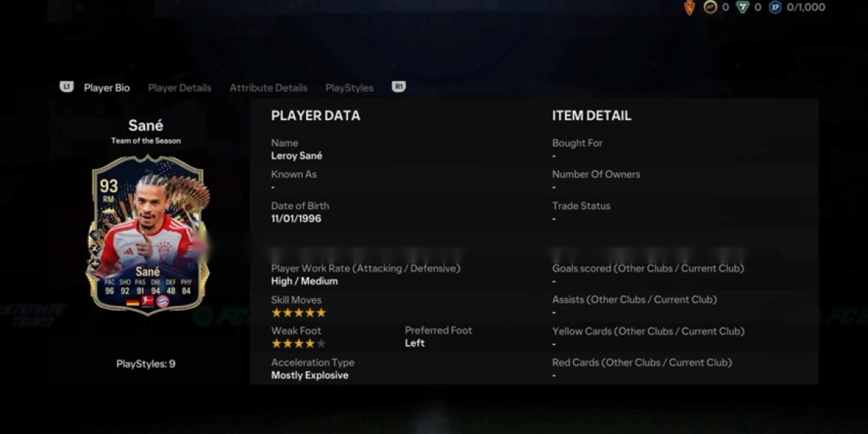Click the gold coins icon

point(710,7)
